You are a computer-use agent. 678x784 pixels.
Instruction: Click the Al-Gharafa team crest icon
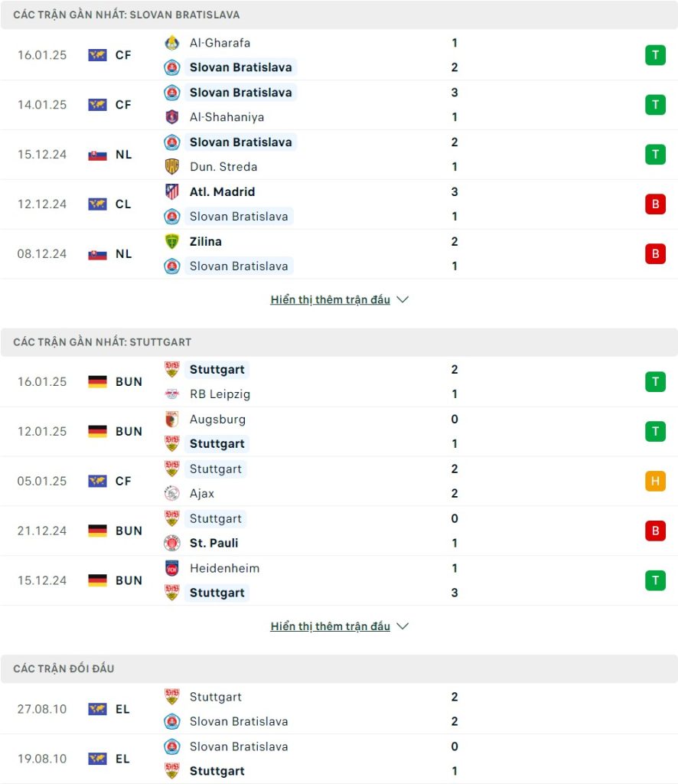point(172,43)
